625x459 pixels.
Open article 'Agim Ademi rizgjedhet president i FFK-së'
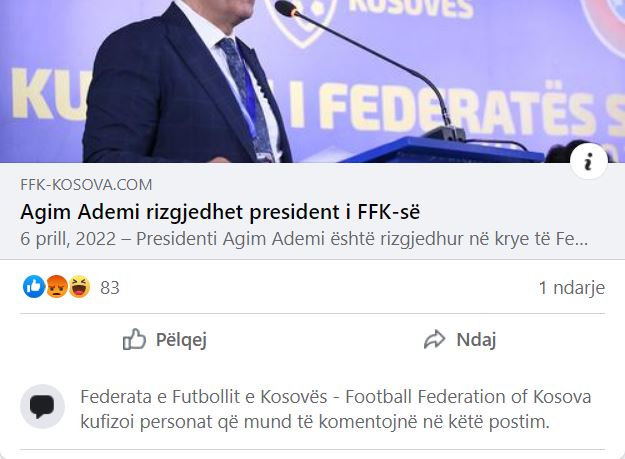[x=220, y=212]
